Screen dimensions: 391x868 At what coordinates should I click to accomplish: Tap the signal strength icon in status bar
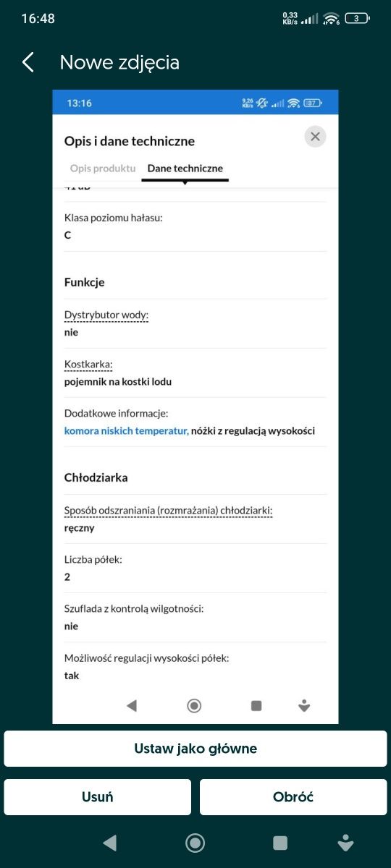[310, 19]
